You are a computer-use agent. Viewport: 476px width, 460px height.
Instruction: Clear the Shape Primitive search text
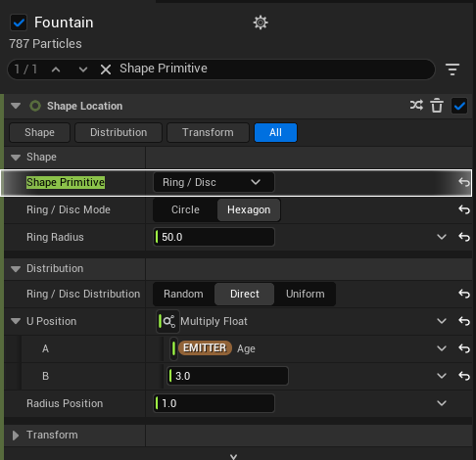(x=106, y=69)
